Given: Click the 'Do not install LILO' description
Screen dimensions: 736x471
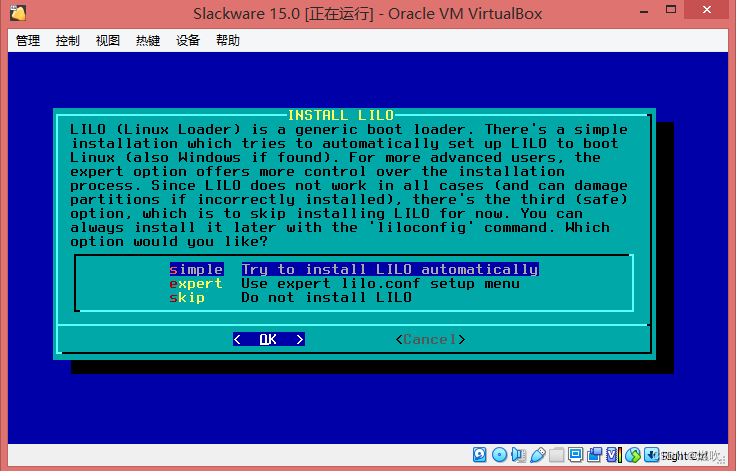Looking at the screenshot, I should point(326,297).
